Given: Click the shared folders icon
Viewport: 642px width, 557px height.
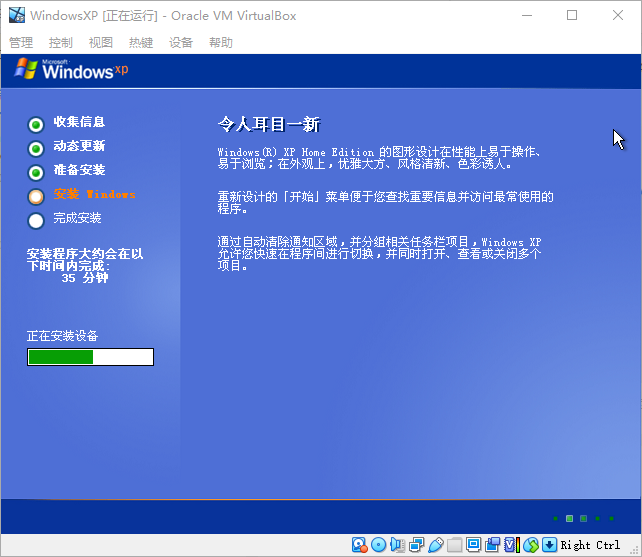Looking at the screenshot, I should click(x=454, y=545).
